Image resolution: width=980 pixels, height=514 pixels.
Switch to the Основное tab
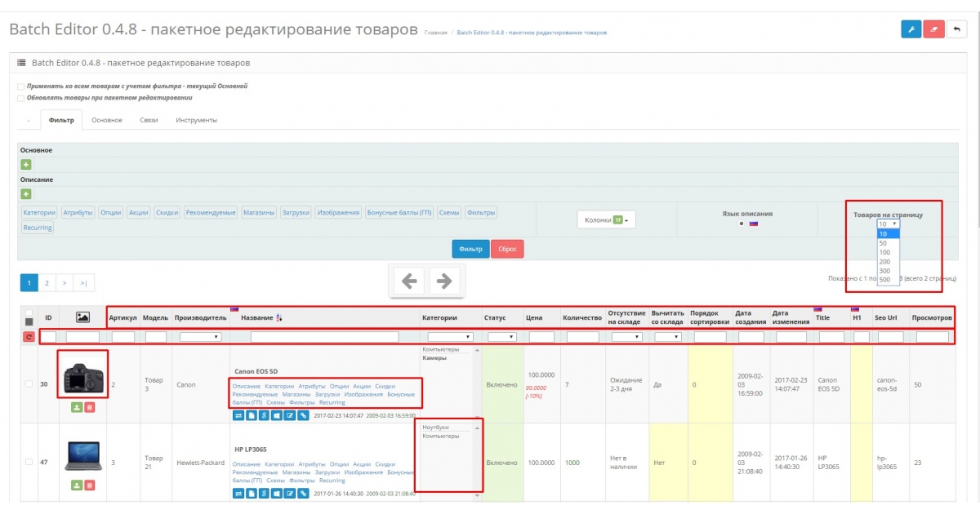coord(108,119)
